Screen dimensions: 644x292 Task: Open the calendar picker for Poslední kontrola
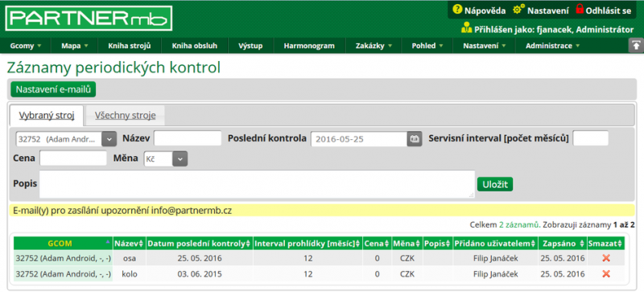pos(415,139)
